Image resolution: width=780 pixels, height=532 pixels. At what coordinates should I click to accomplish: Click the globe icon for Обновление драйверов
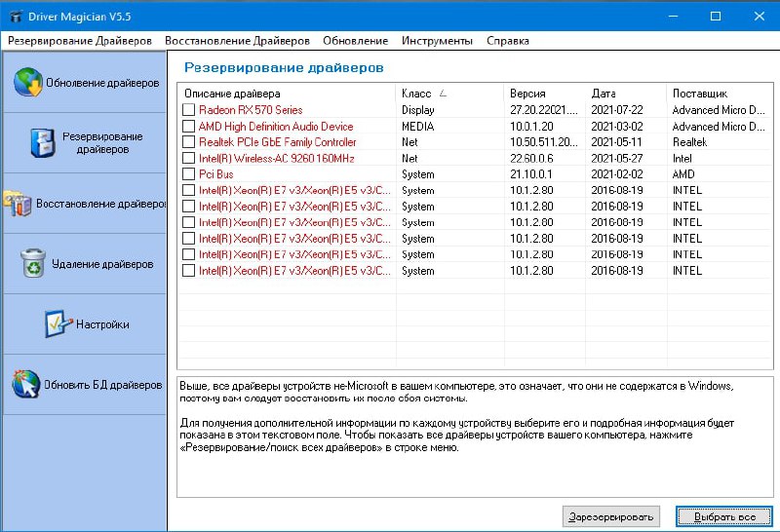click(x=27, y=83)
